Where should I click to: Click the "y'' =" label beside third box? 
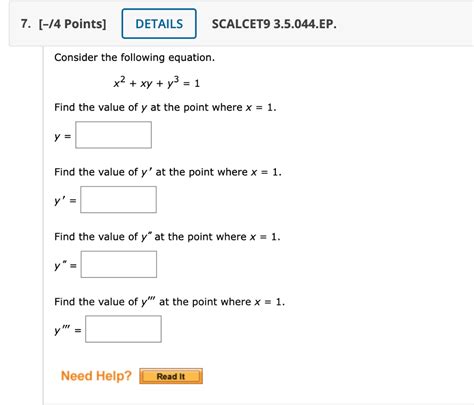pos(65,266)
